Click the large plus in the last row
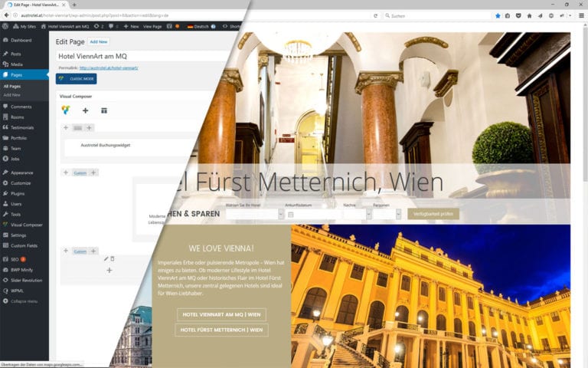Image resolution: width=588 pixels, height=368 pixels. pyautogui.click(x=109, y=271)
